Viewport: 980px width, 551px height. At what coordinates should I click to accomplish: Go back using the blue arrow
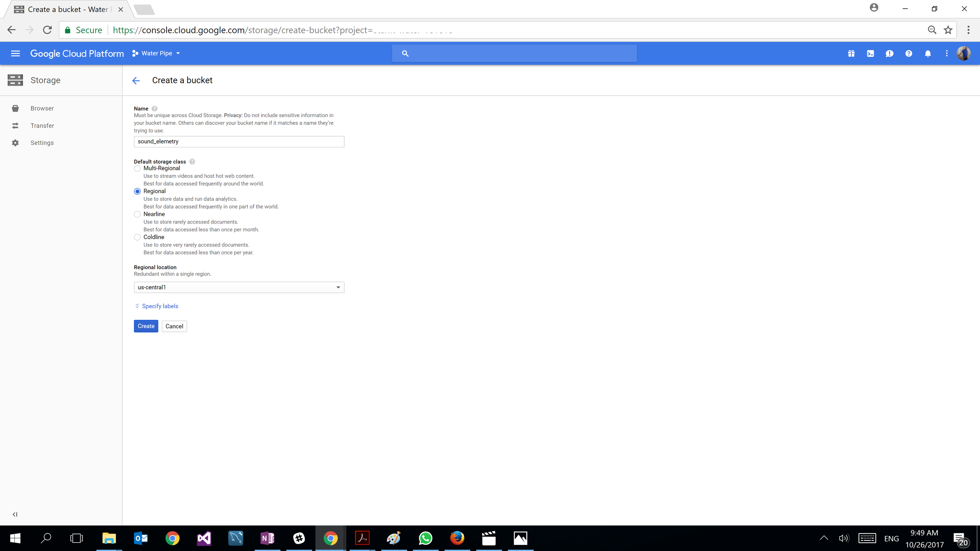coord(136,80)
